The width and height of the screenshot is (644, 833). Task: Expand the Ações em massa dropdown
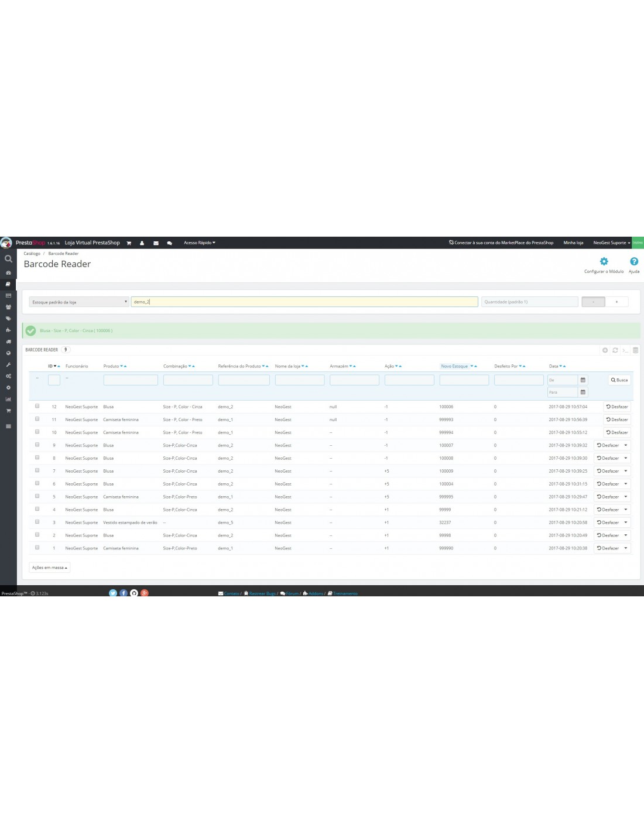point(50,568)
